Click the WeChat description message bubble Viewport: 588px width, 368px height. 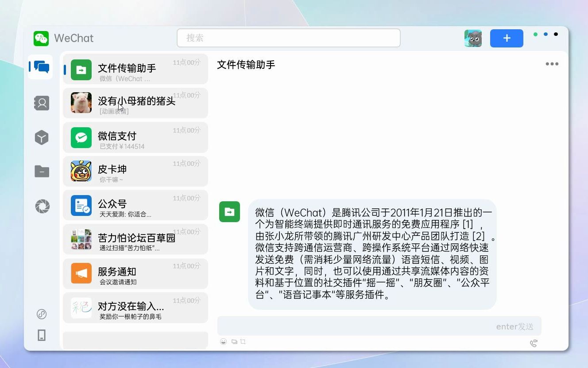point(372,254)
